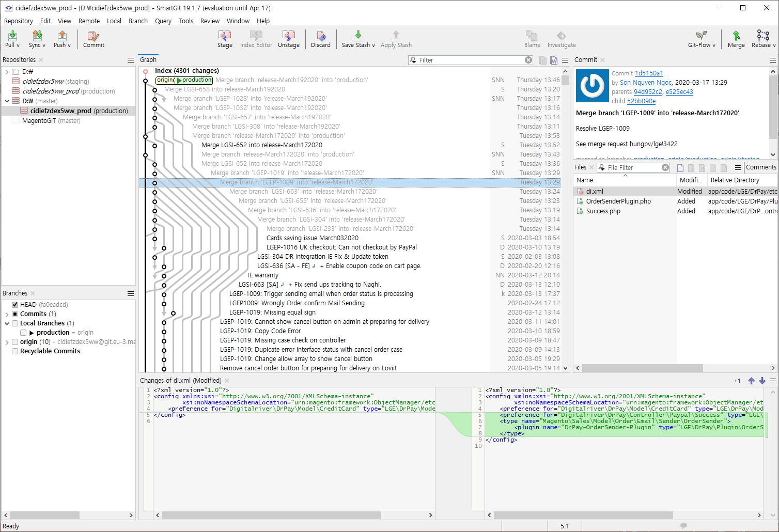Open the Repository menu
The width and height of the screenshot is (779, 532).
pos(19,21)
